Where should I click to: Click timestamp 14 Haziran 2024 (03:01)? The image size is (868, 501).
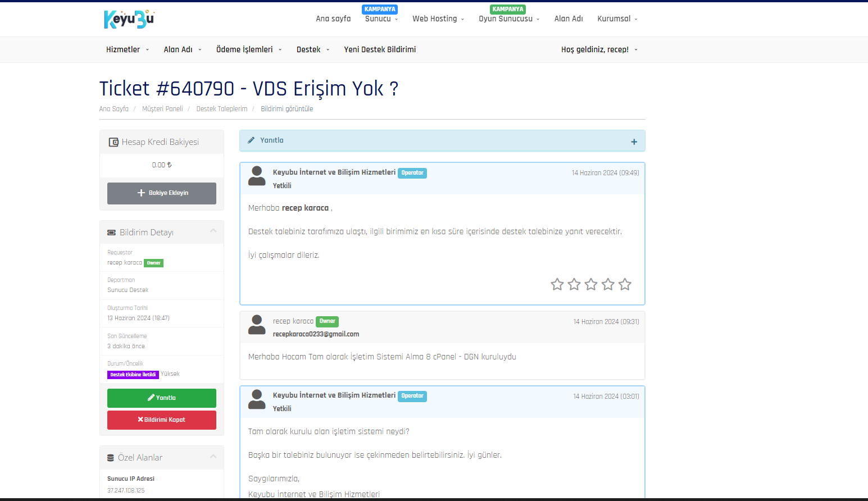point(606,397)
